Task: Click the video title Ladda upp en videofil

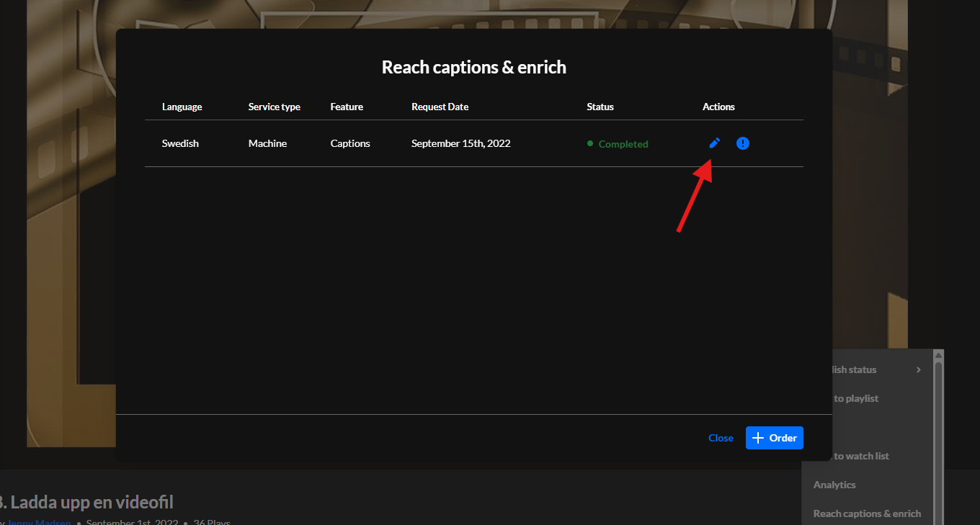Action: tap(89, 502)
